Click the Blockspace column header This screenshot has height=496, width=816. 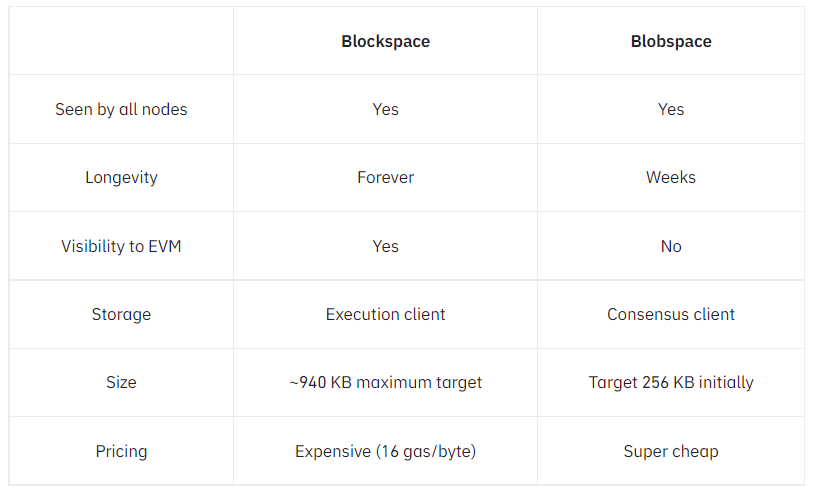point(385,41)
